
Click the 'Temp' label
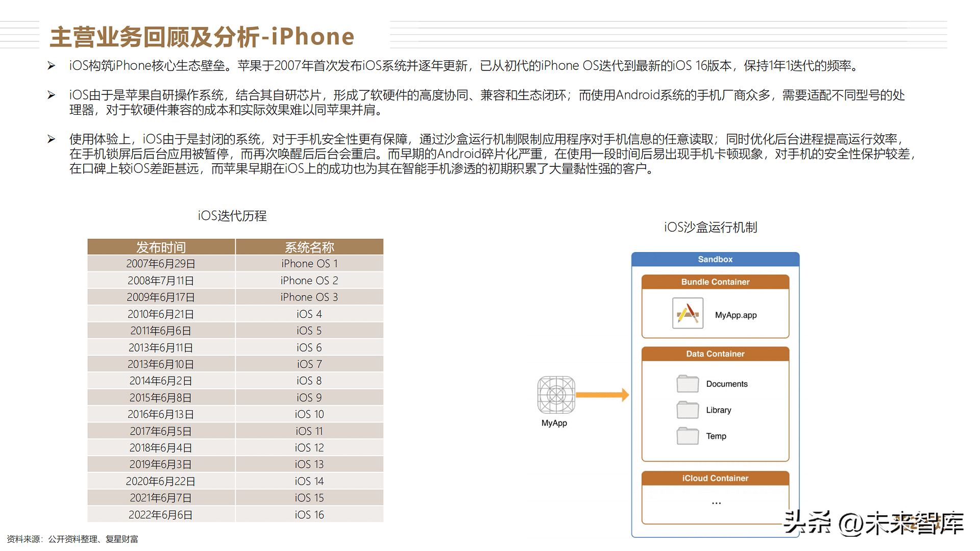tap(716, 436)
